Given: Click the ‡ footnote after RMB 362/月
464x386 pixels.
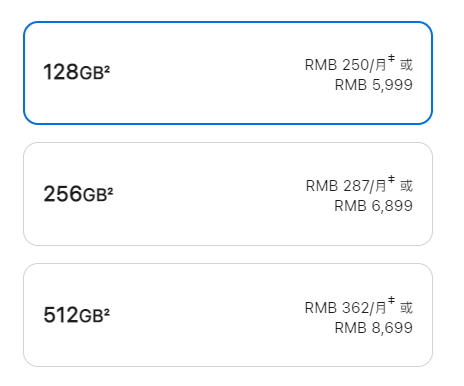Looking at the screenshot, I should [x=391, y=300].
